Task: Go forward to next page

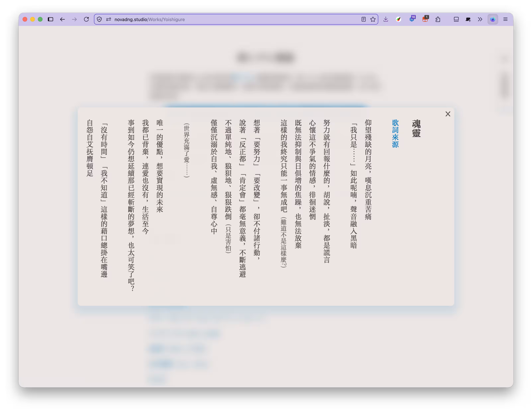Action: click(x=74, y=19)
